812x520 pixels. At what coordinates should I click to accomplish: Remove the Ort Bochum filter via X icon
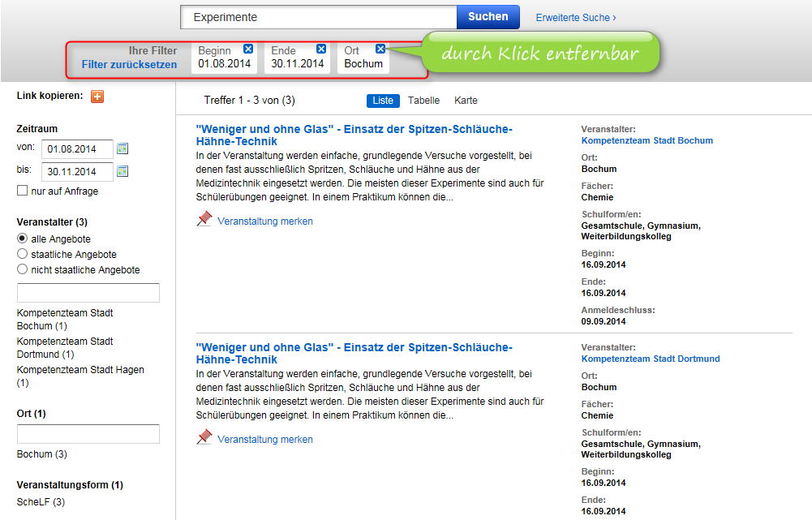pyautogui.click(x=380, y=49)
